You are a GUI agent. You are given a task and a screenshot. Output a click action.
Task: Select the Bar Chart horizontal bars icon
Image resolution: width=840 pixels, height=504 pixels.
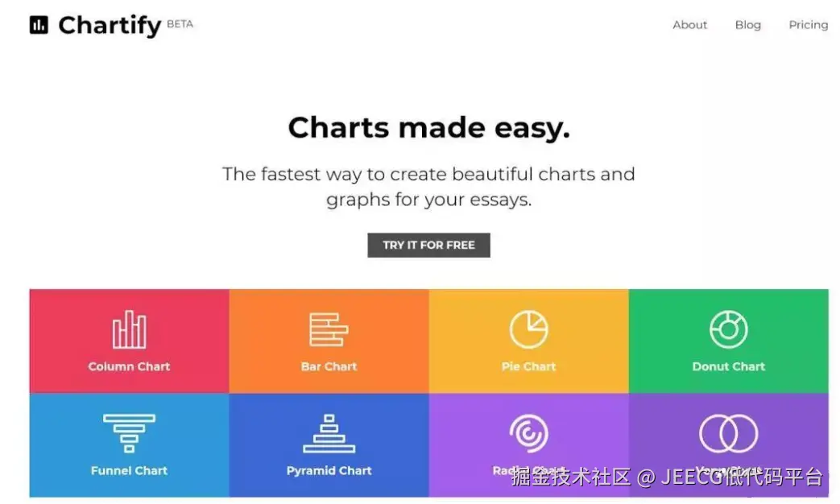tap(329, 330)
